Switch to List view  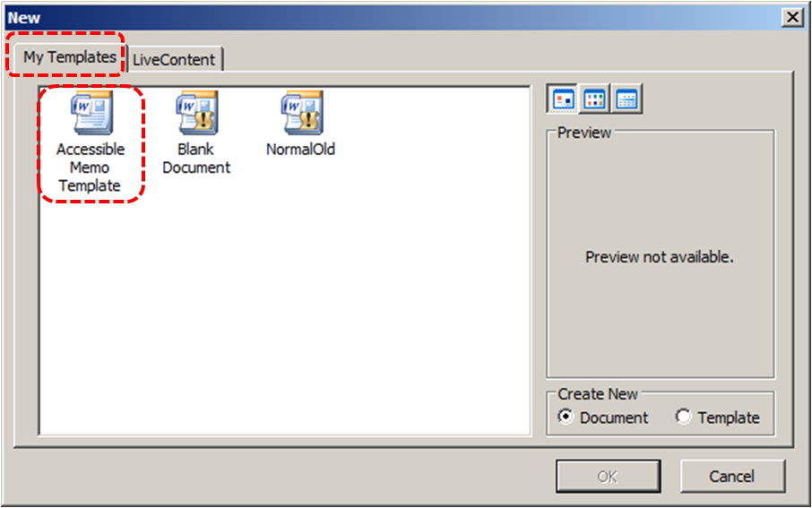click(x=594, y=99)
